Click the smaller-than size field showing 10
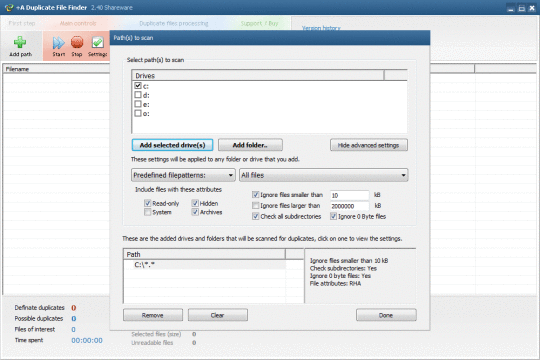The image size is (540, 360). click(349, 195)
